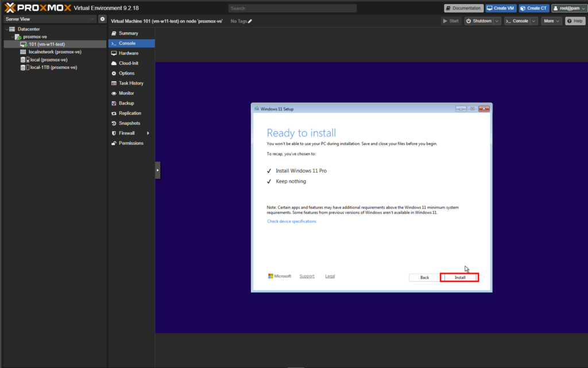Viewport: 588px width, 368px height.
Task: Click the Replication icon
Action: click(114, 113)
